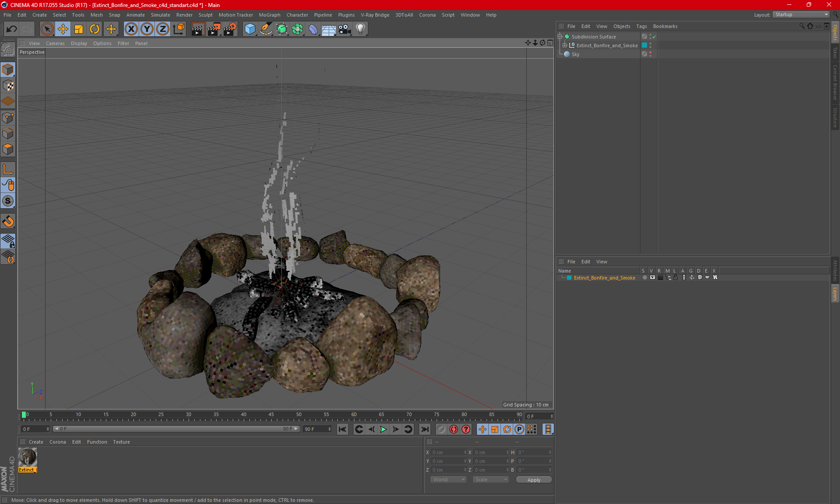
Task: Open the Scale mode dropdown
Action: tap(491, 479)
